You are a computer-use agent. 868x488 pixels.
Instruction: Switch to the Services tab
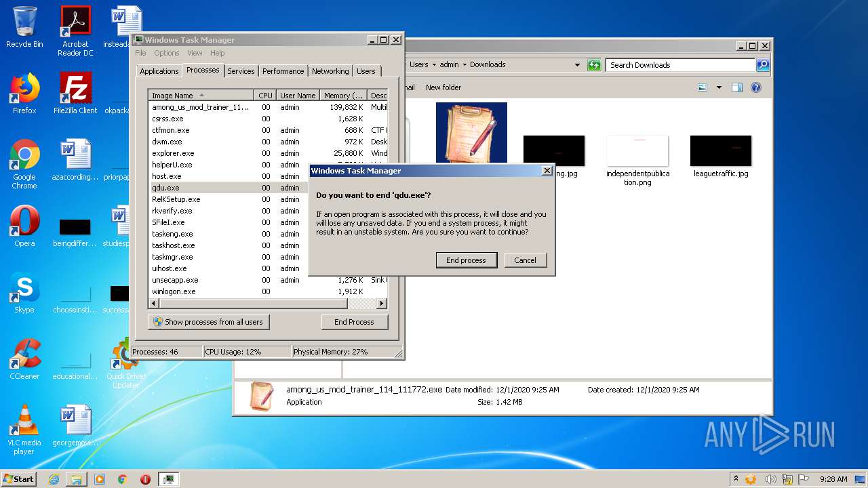[241, 71]
